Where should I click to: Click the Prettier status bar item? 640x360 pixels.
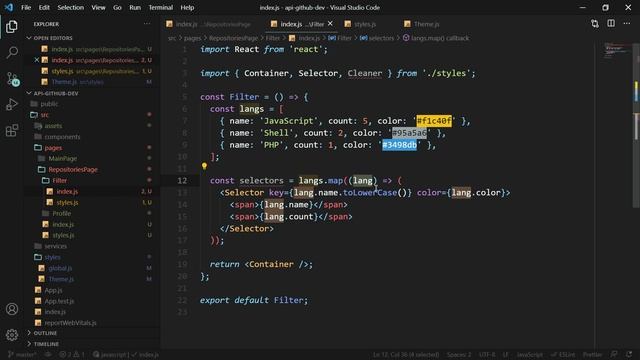pyautogui.click(x=592, y=354)
